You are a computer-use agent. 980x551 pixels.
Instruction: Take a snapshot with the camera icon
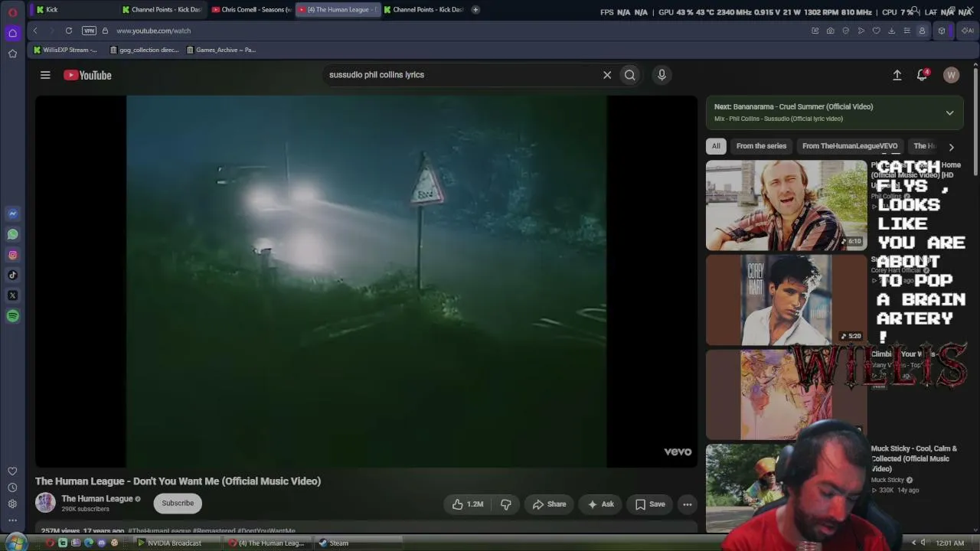click(830, 31)
